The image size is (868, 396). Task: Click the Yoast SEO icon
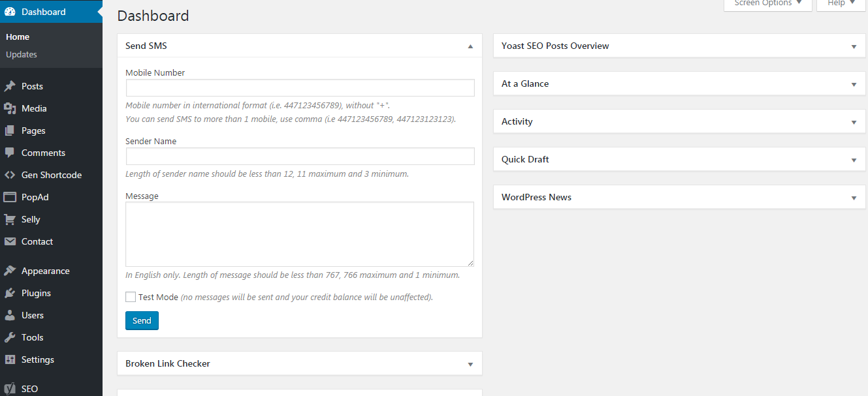[x=10, y=389]
